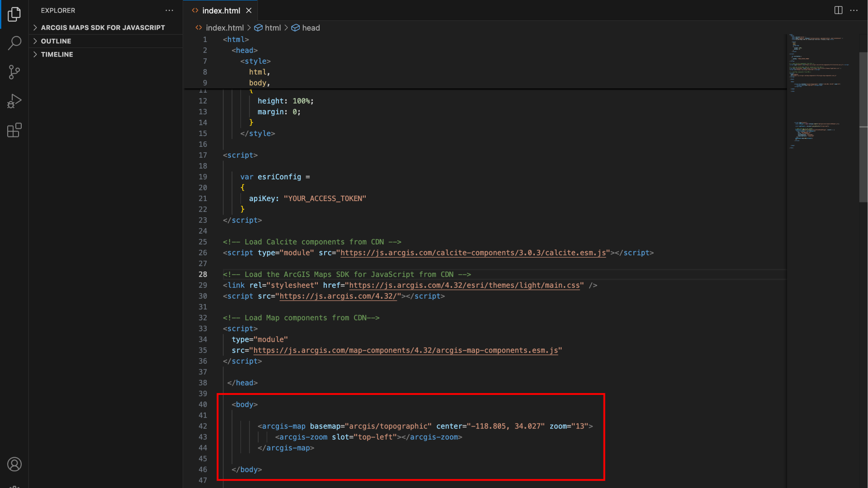Open the Search view icon
Viewport: 868px width, 488px height.
coord(14,43)
